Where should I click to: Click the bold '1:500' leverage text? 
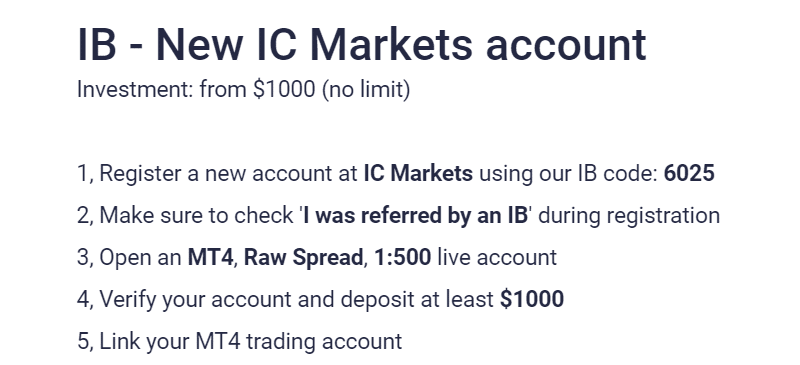click(x=403, y=257)
